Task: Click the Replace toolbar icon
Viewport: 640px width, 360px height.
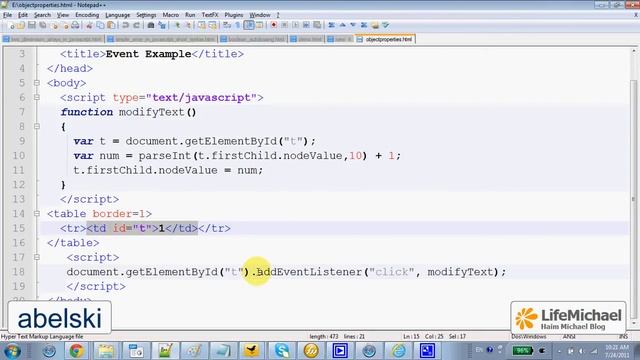Action: [162, 25]
